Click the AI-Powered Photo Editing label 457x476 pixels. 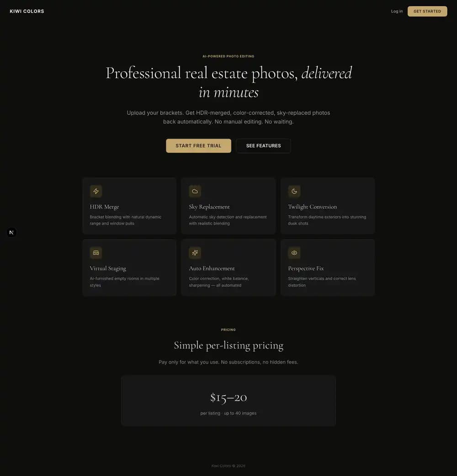click(x=228, y=56)
